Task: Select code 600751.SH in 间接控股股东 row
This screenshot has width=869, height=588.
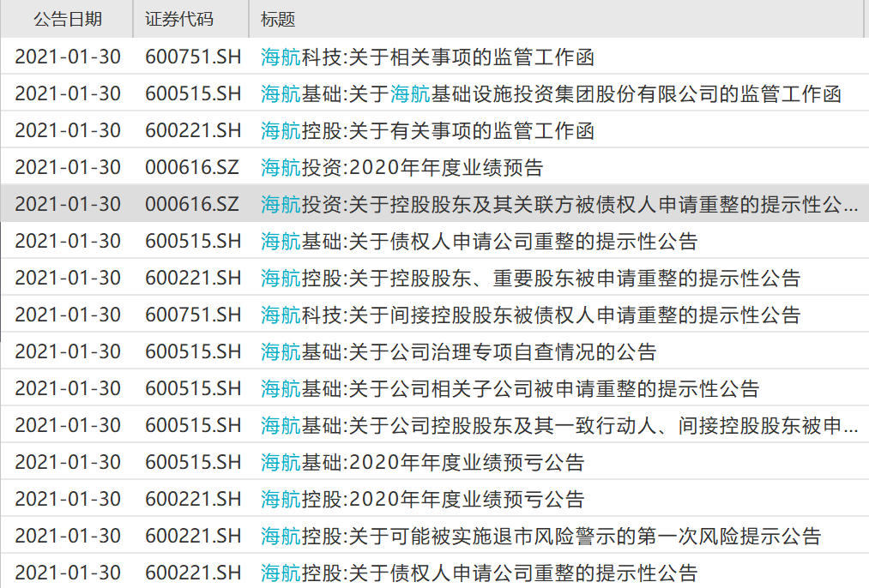Action: click(193, 315)
